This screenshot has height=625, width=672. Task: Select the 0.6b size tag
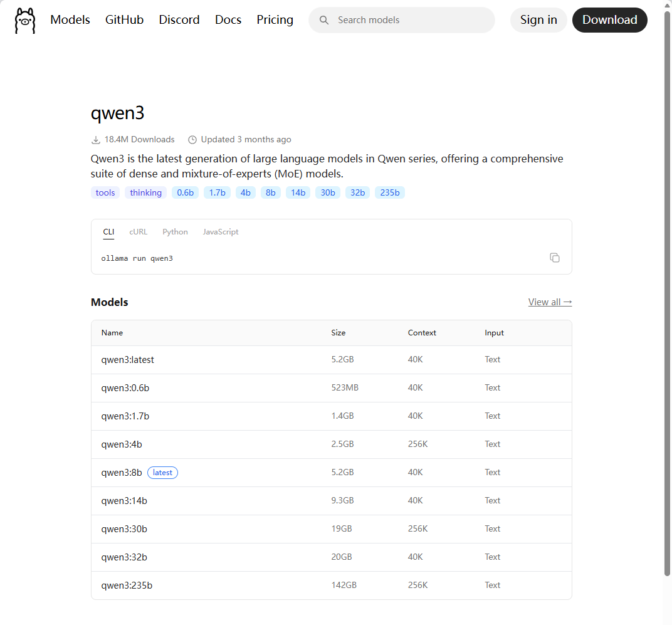(185, 193)
